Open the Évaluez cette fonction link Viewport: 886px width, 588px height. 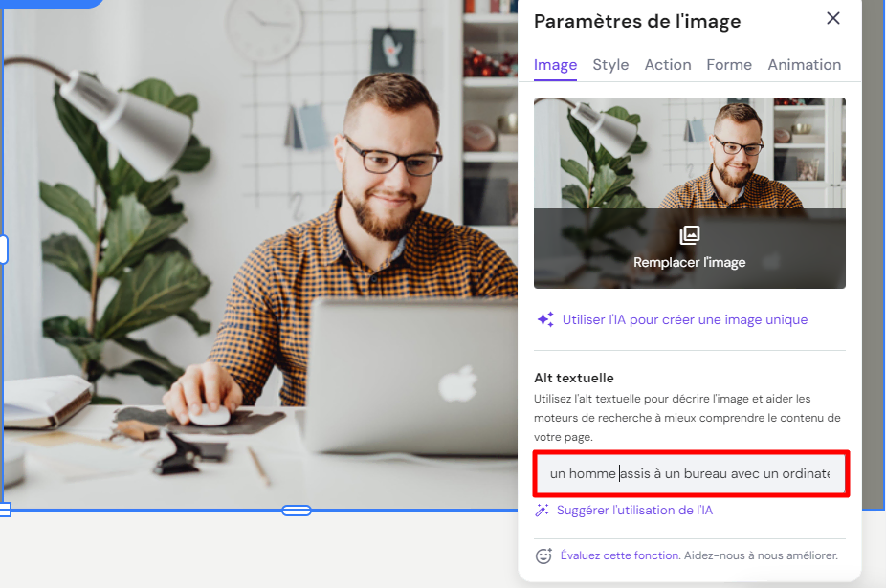click(620, 555)
